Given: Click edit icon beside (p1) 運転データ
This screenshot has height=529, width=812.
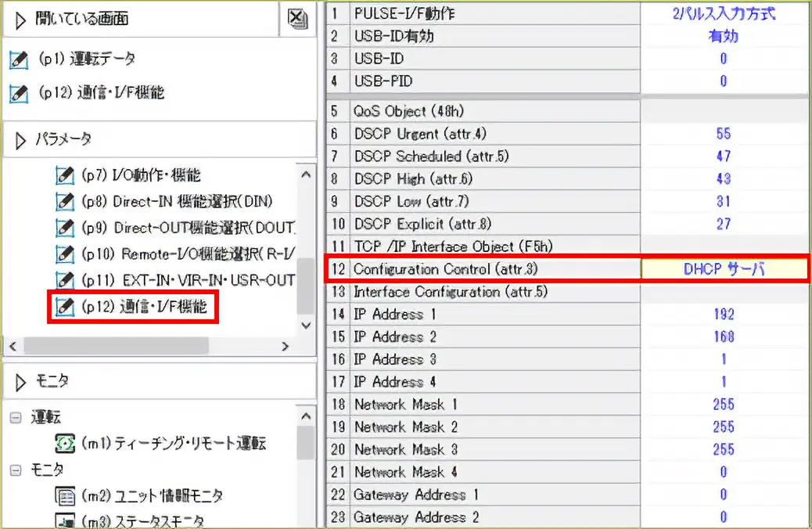Looking at the screenshot, I should [x=19, y=59].
